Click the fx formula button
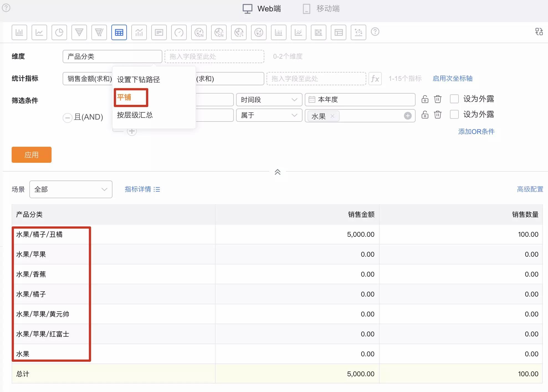 pos(375,79)
